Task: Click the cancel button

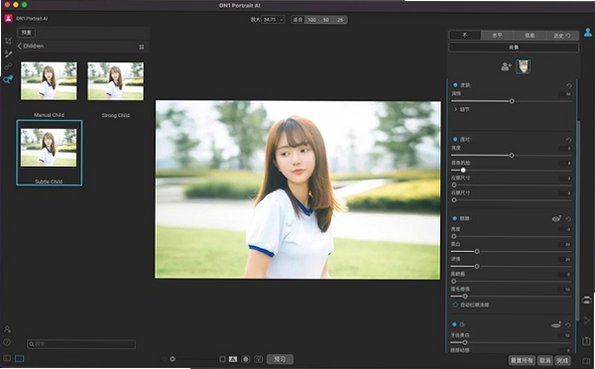Action: [x=545, y=360]
